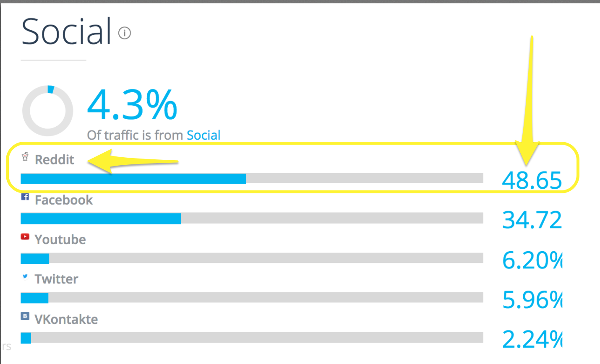Click the Facebook traffic progress bar
Image resolution: width=600 pixels, height=364 pixels.
(252, 218)
